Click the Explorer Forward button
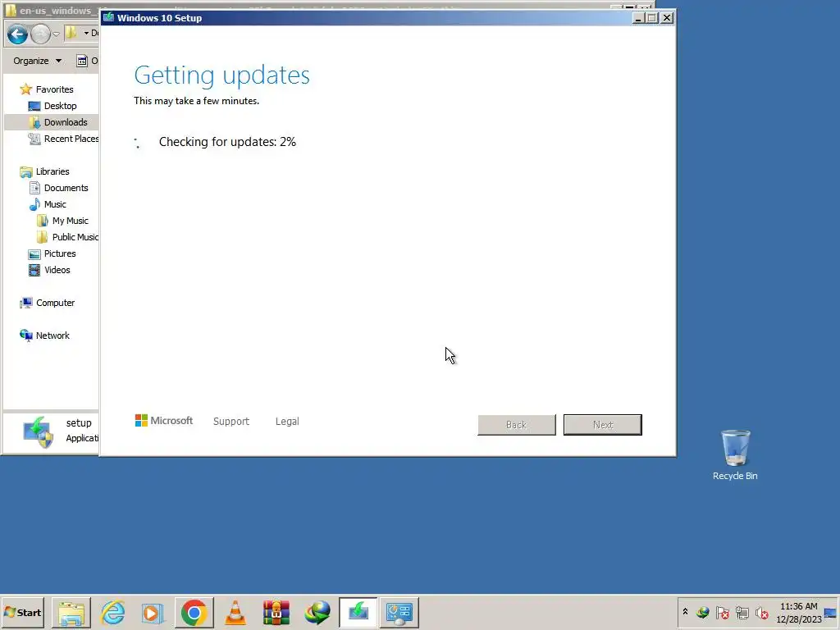Screen dimensions: 840x630 point(40,34)
